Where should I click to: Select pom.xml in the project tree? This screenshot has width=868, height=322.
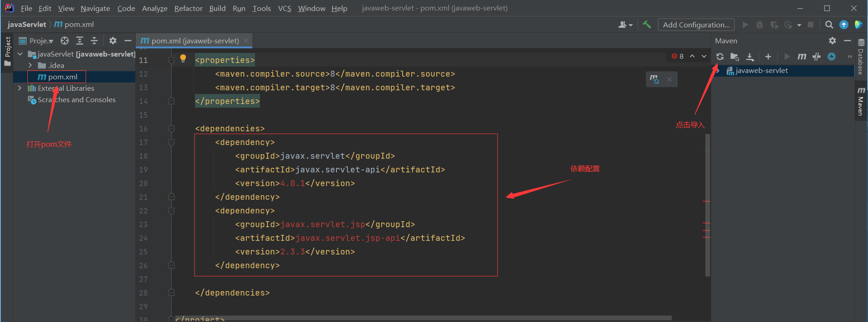coord(57,77)
